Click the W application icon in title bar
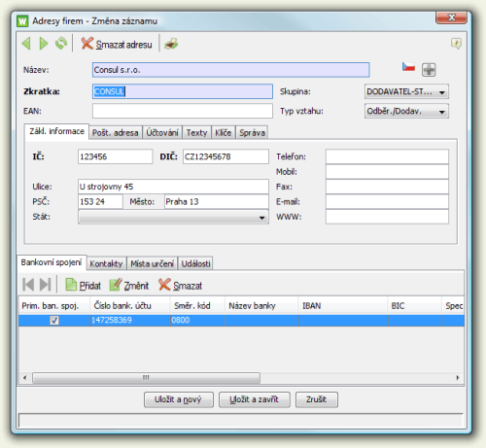This screenshot has height=448, width=486. pyautogui.click(x=22, y=21)
